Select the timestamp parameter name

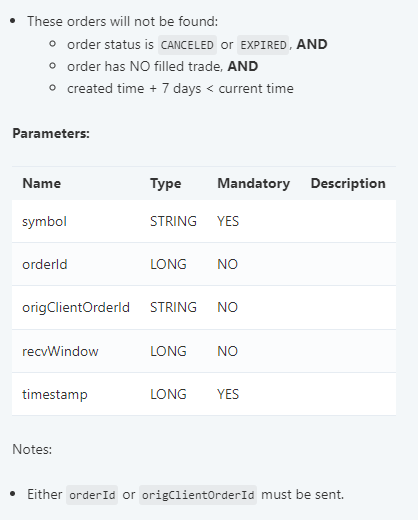pos(55,394)
